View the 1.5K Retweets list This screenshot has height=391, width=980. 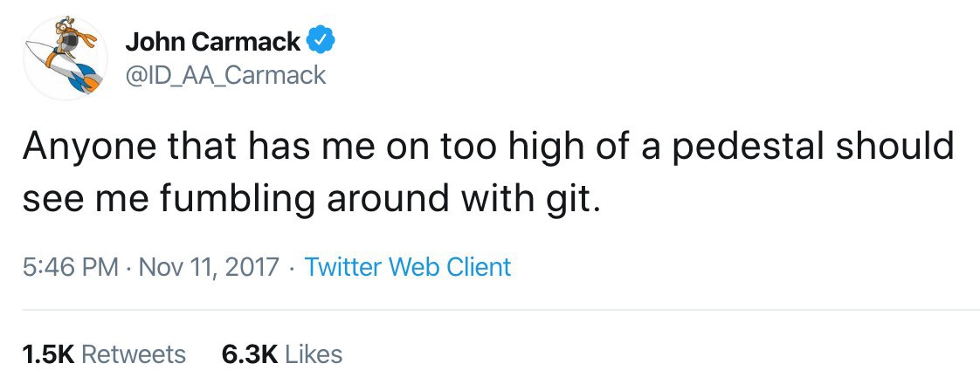[103, 353]
